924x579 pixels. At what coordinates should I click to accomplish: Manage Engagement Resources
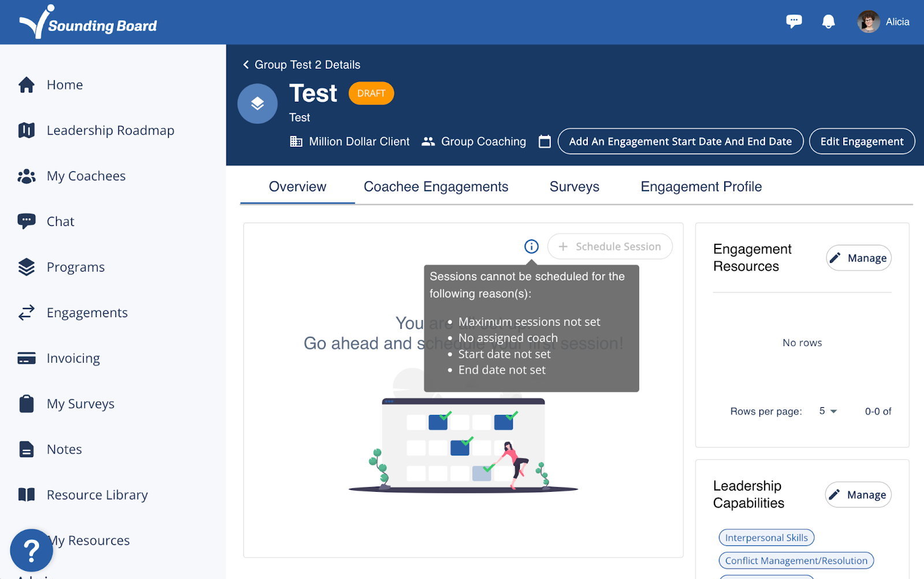tap(859, 258)
